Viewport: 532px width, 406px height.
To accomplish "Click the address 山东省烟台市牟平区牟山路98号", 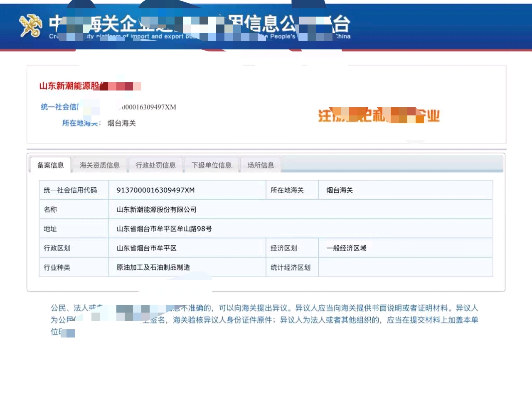I will coord(164,229).
